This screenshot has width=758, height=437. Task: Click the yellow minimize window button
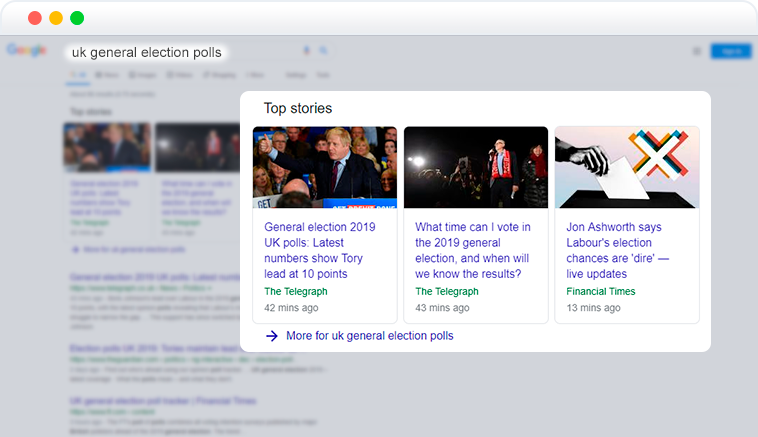(56, 18)
